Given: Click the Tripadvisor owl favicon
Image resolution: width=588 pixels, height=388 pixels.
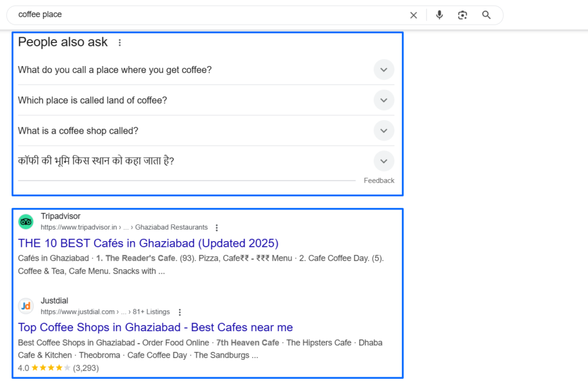Looking at the screenshot, I should pyautogui.click(x=26, y=222).
